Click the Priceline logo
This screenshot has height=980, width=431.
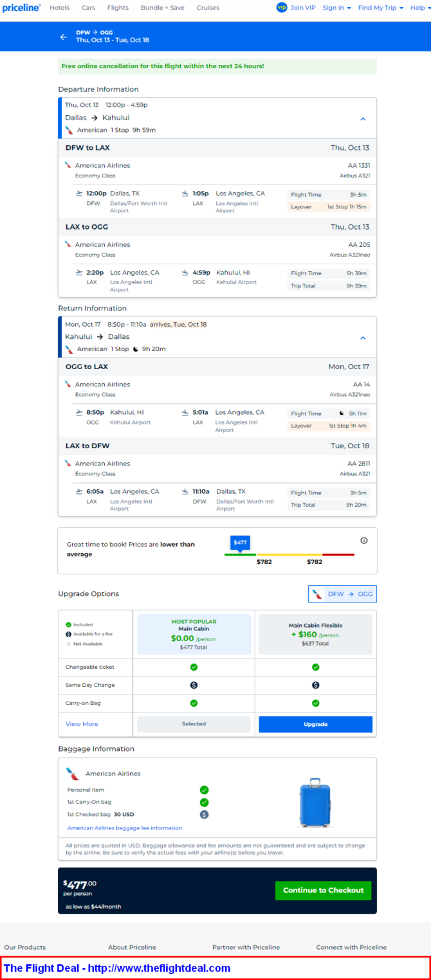pos(21,8)
